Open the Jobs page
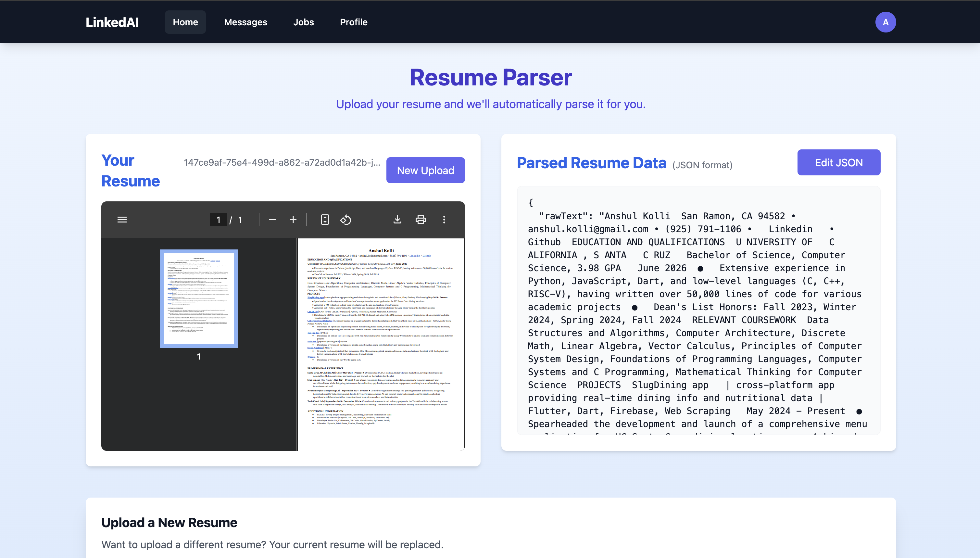 303,22
